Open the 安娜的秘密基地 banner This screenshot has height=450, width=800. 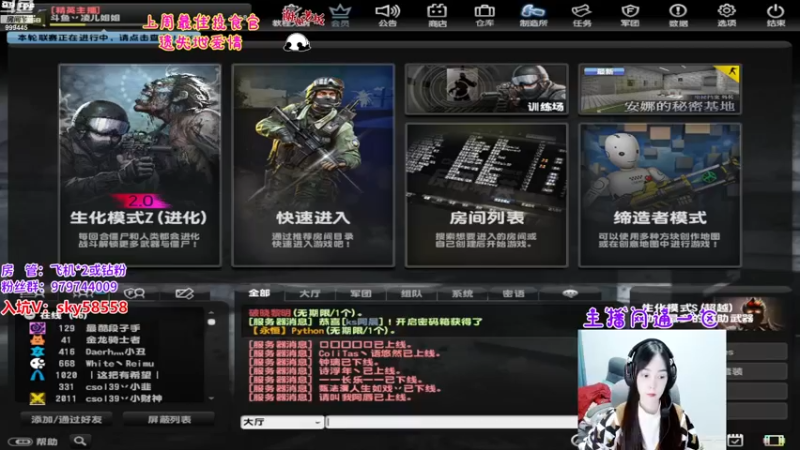(660, 89)
